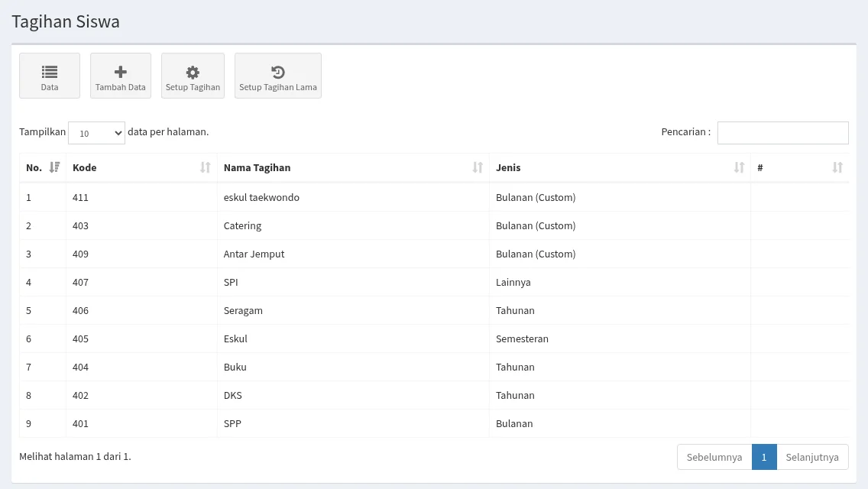Click the 'Jenis' header text

click(x=508, y=167)
